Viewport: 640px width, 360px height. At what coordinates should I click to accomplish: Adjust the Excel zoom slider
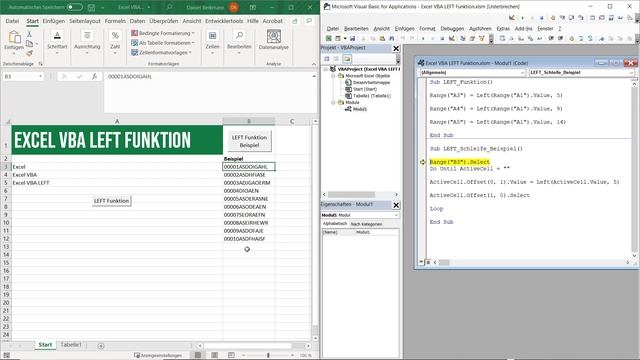click(268, 355)
